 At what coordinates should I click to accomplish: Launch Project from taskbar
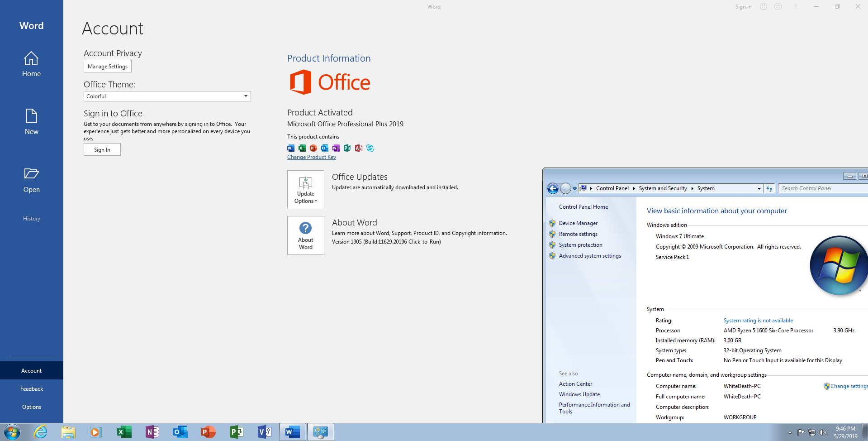pos(236,432)
